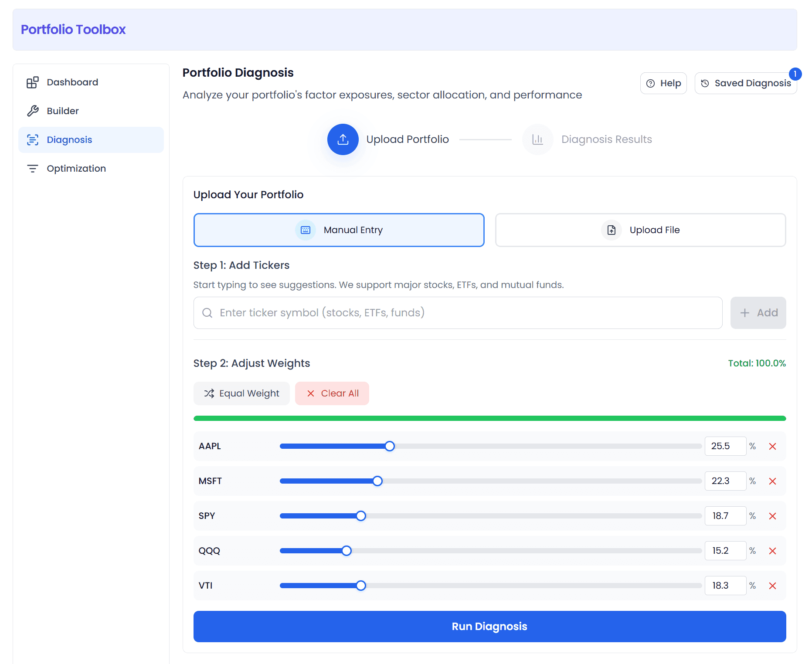Click the notification badge on Saved Diagnosis
Viewport: 812px width, 664px height.
pyautogui.click(x=795, y=74)
